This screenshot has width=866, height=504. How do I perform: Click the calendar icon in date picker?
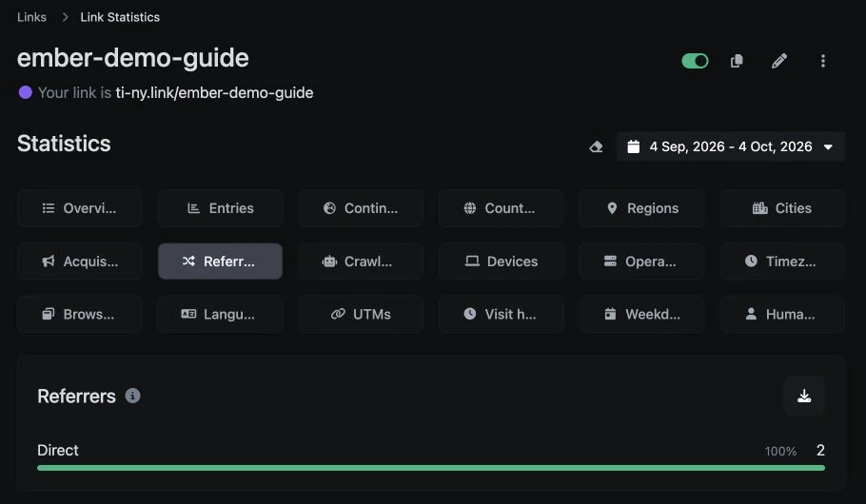pyautogui.click(x=634, y=146)
